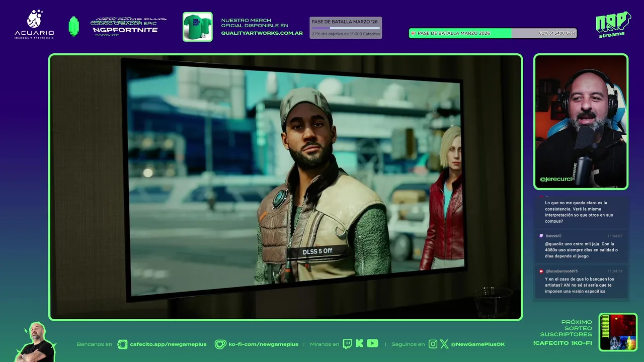Click the @jerecurci name tag

tap(555, 179)
